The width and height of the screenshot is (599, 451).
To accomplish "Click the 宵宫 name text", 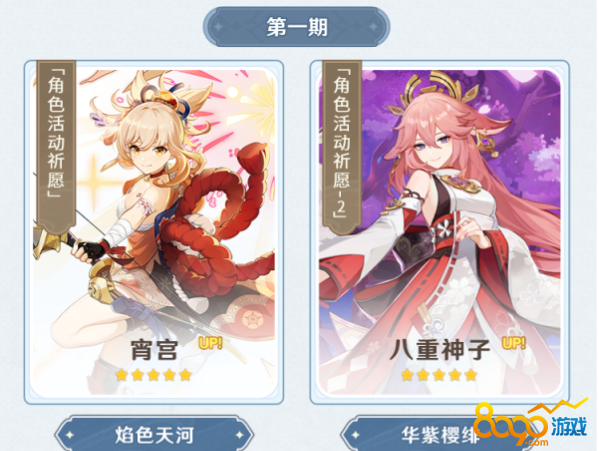I will [x=154, y=350].
